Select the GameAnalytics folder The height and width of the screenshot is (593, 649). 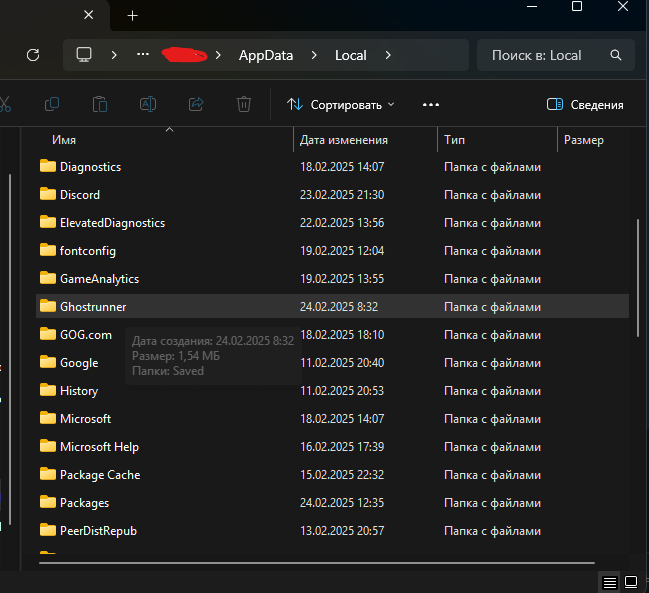click(x=332, y=278)
